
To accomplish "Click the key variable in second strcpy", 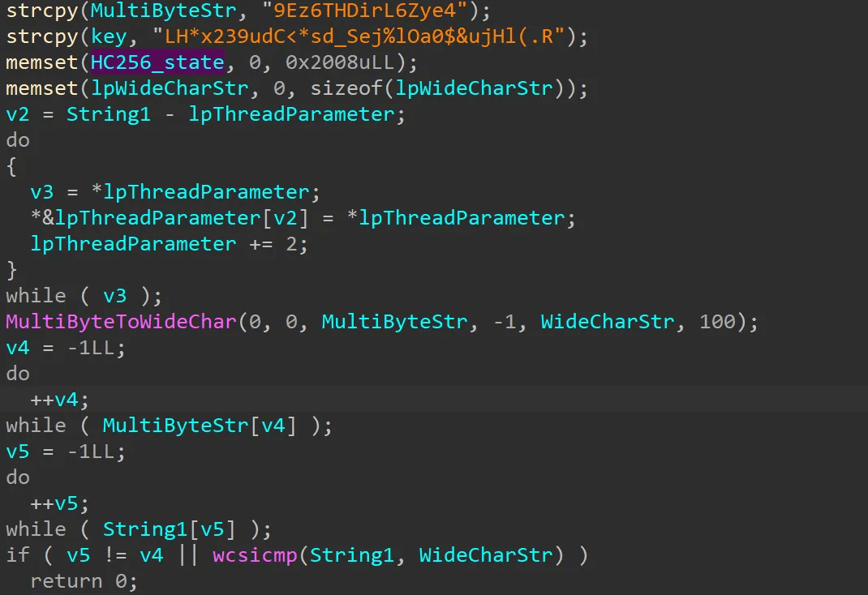I will tap(109, 36).
